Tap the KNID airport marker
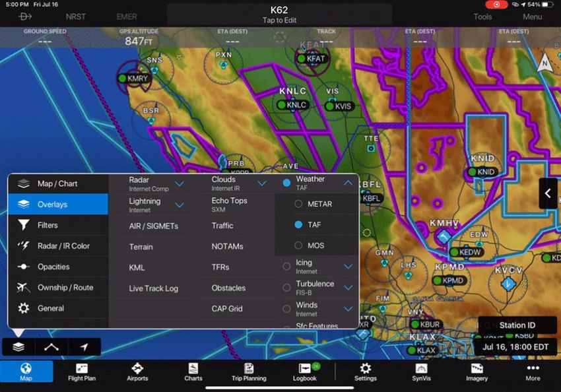The width and height of the screenshot is (561, 392). pos(482,172)
